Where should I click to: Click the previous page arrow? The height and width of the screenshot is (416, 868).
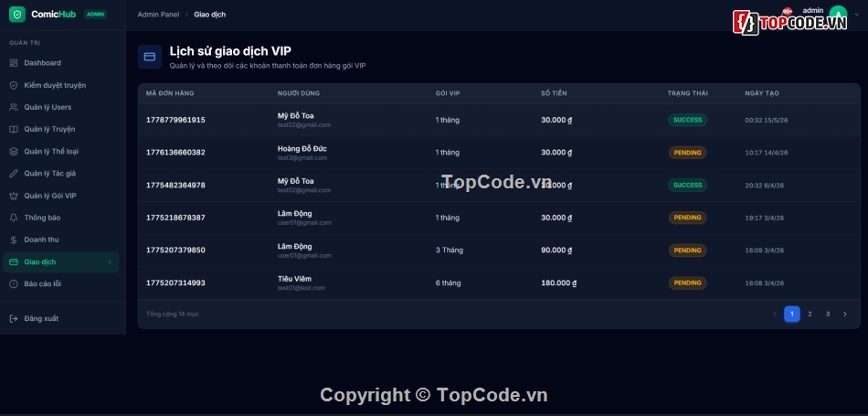775,315
